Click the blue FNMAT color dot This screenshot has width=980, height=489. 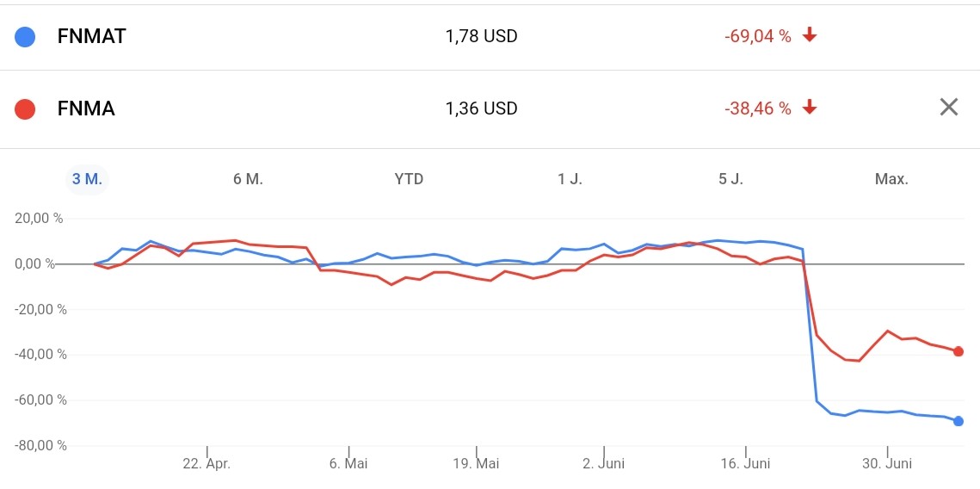(x=26, y=37)
